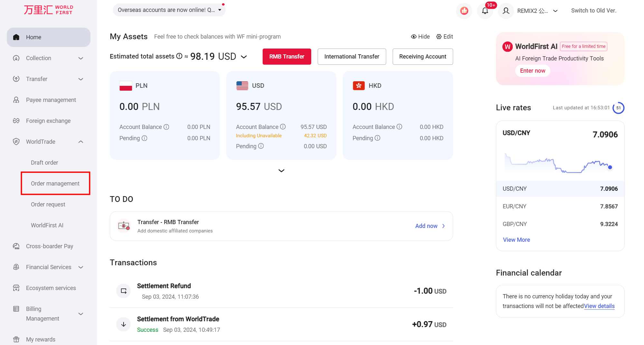Open Cross-boarder Pay in the sidebar

pyautogui.click(x=50, y=246)
